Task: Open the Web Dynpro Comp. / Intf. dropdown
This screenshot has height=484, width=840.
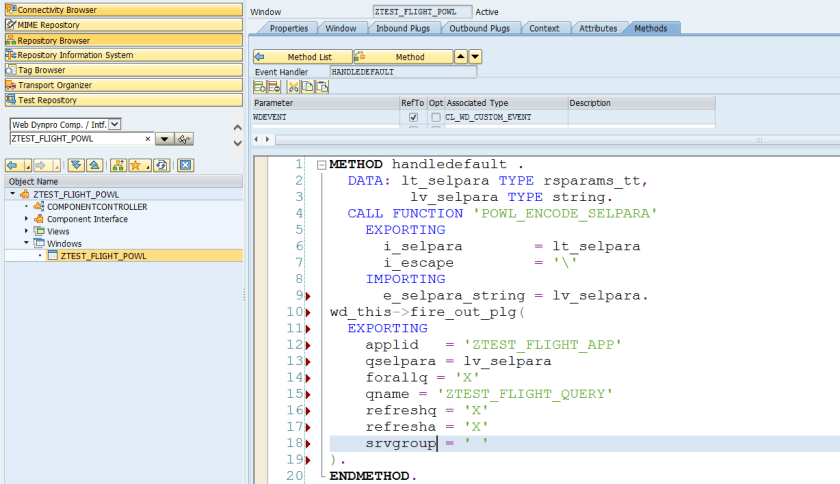Action: tap(114, 124)
